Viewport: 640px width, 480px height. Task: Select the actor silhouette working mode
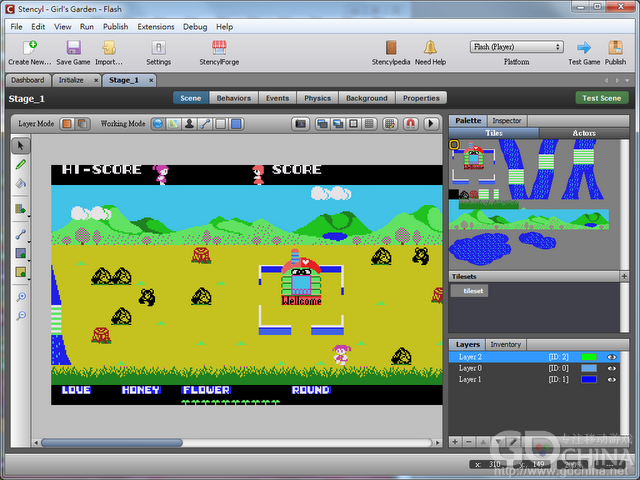(189, 124)
